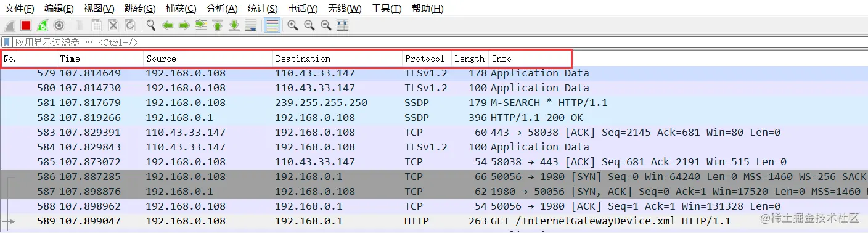The width and height of the screenshot is (868, 233).
Task: Open the 帮助(H) menu
Action: 427,9
